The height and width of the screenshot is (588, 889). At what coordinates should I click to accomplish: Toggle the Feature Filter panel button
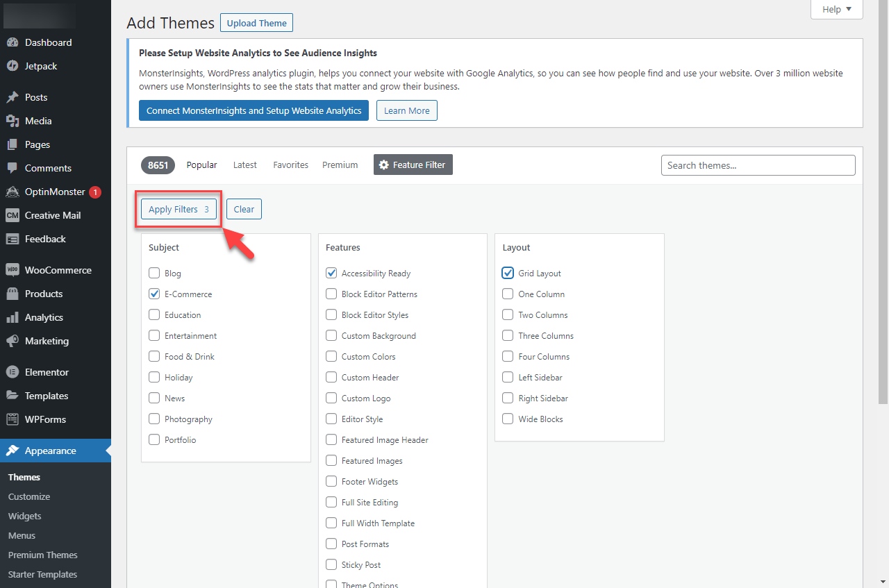[413, 165]
